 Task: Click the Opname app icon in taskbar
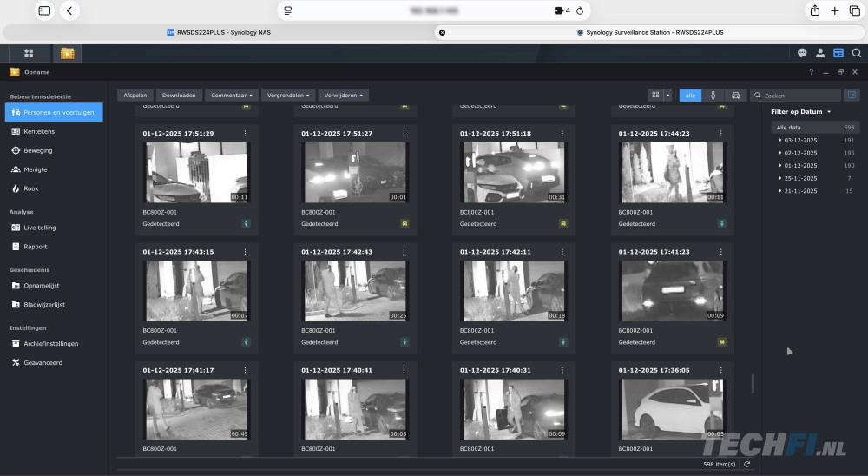point(68,53)
